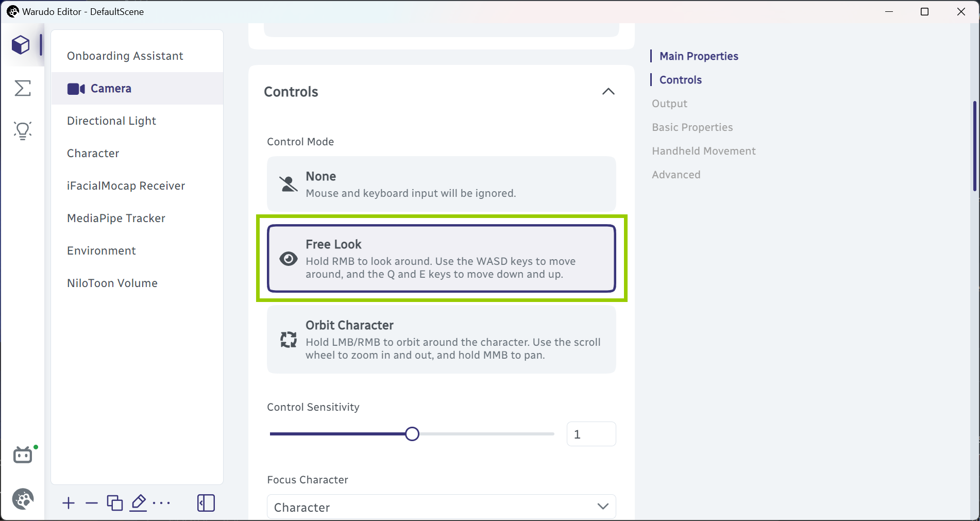
Task: Add a new asset with plus icon
Action: pos(69,503)
